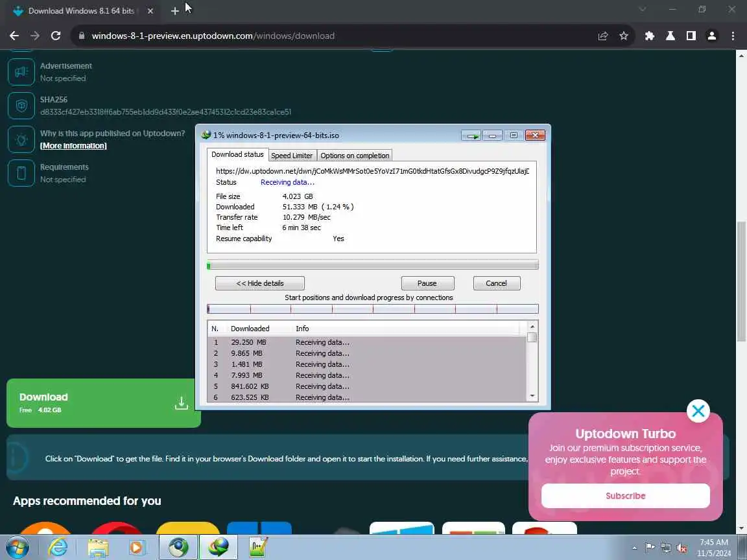Cancel the ISO download
This screenshot has width=747, height=560.
(x=497, y=283)
